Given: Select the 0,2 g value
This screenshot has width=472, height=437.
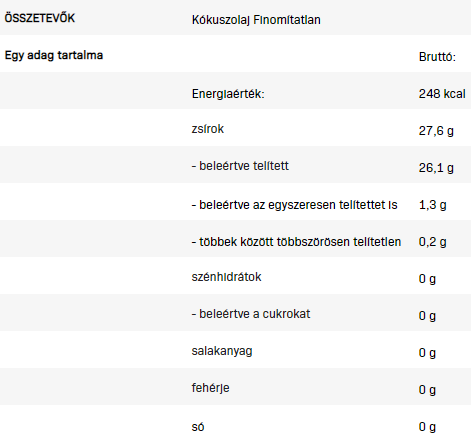Looking at the screenshot, I should 432,242.
